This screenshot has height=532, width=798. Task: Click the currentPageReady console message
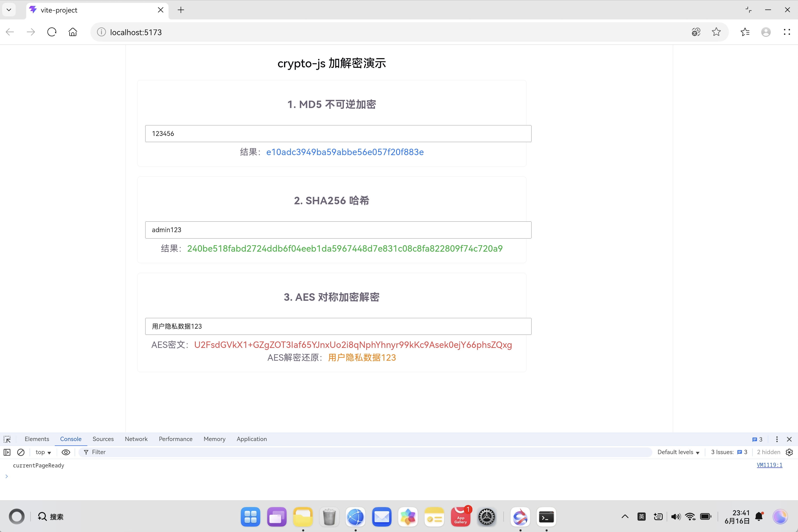[38, 465]
